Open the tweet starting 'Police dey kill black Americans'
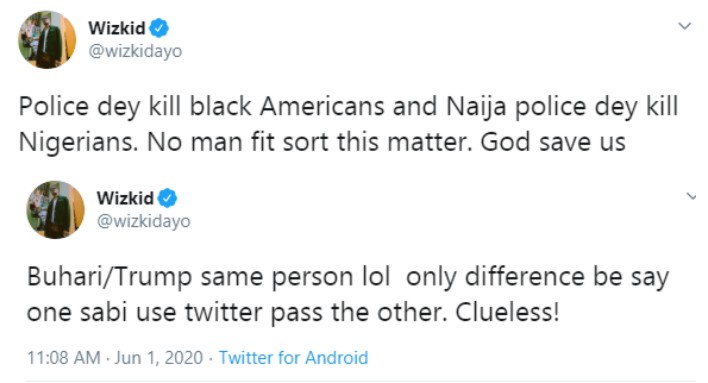This screenshot has width=708, height=383. click(349, 124)
